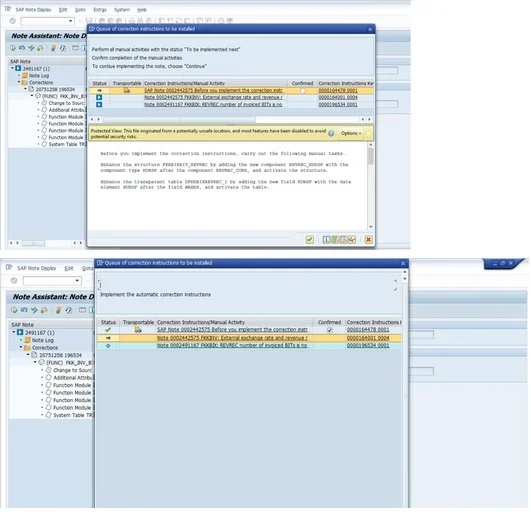Open the System menu
Image resolution: width=531 pixels, height=512 pixels.
(122, 10)
